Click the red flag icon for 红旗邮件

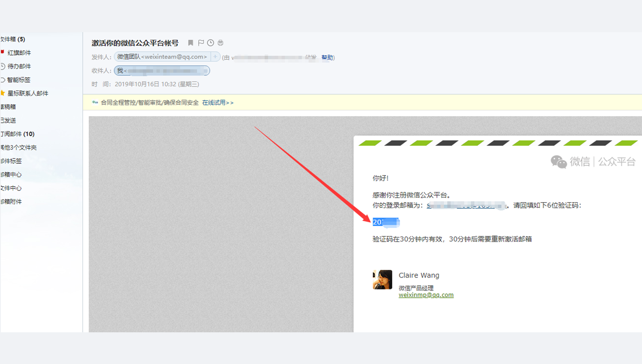click(x=3, y=52)
